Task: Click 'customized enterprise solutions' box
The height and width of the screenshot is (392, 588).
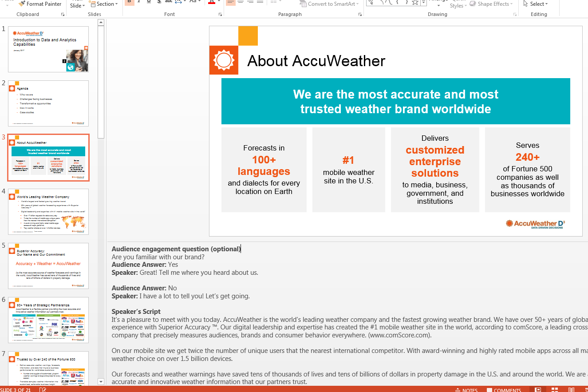Action: click(x=435, y=170)
